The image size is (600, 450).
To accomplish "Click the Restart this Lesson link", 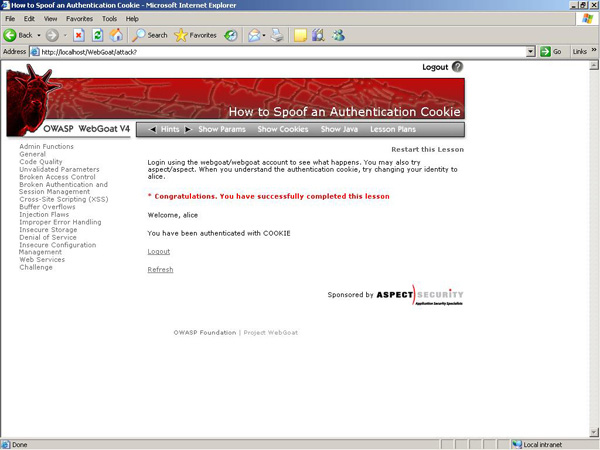I will click(427, 150).
